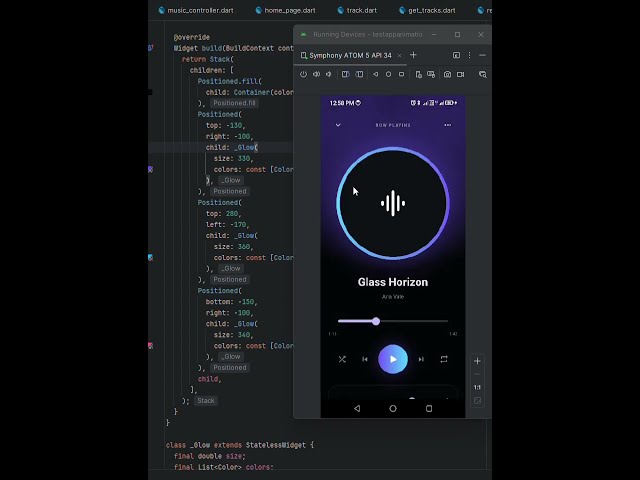Click the 'left: -170,' code line

pyautogui.click(x=227, y=224)
